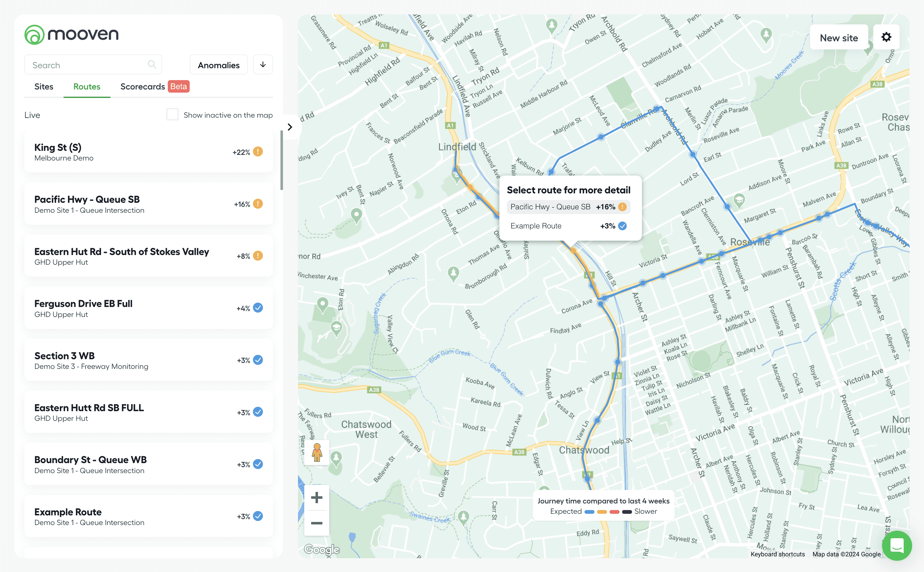Zoom in the map with plus

tap(316, 498)
